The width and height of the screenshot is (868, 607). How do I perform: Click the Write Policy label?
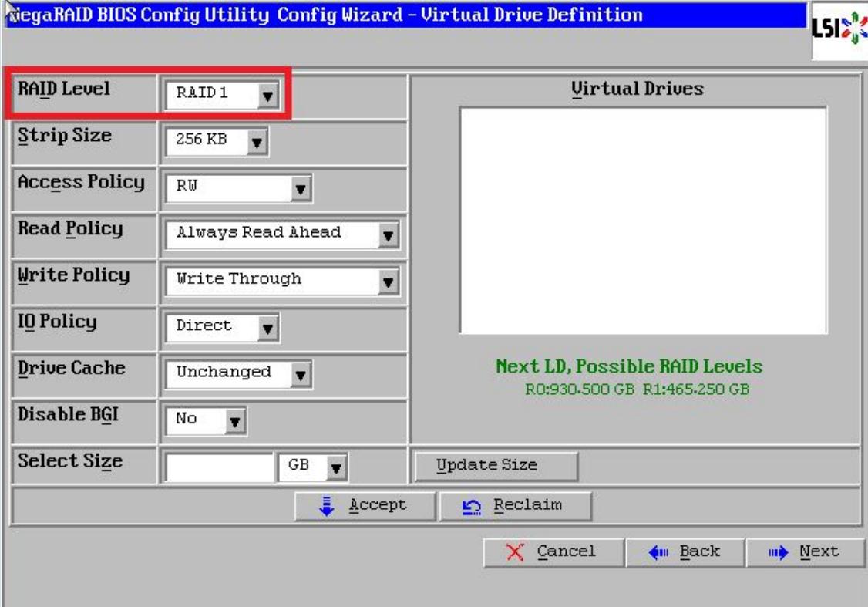(73, 275)
